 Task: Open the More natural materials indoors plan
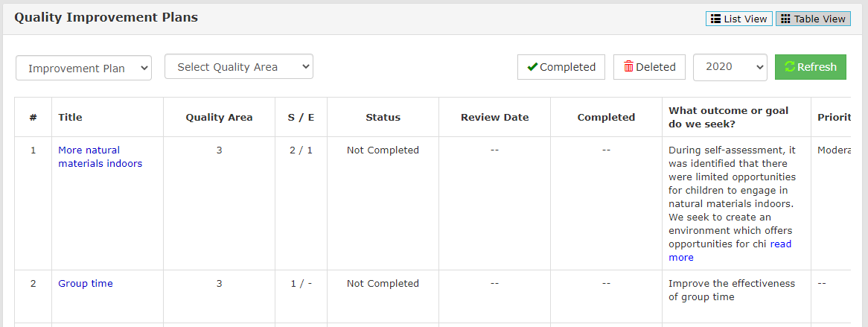point(100,156)
